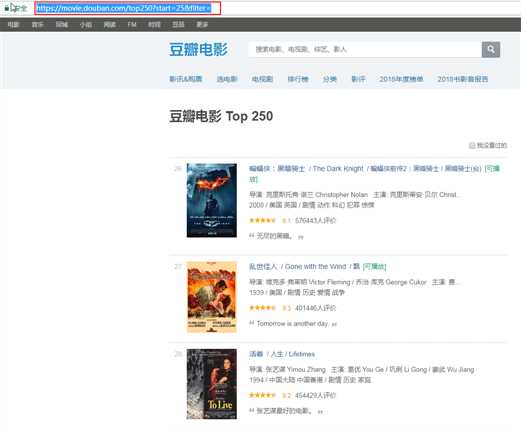Focus the movie search input field
This screenshot has width=521, height=430.
click(x=365, y=50)
